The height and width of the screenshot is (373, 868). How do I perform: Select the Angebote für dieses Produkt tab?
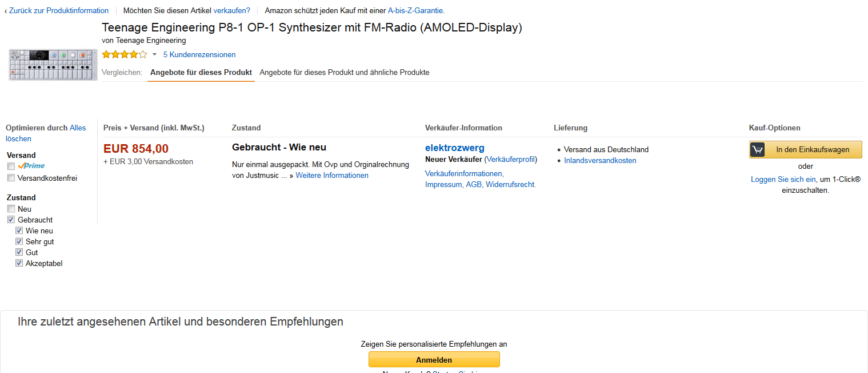coord(201,73)
